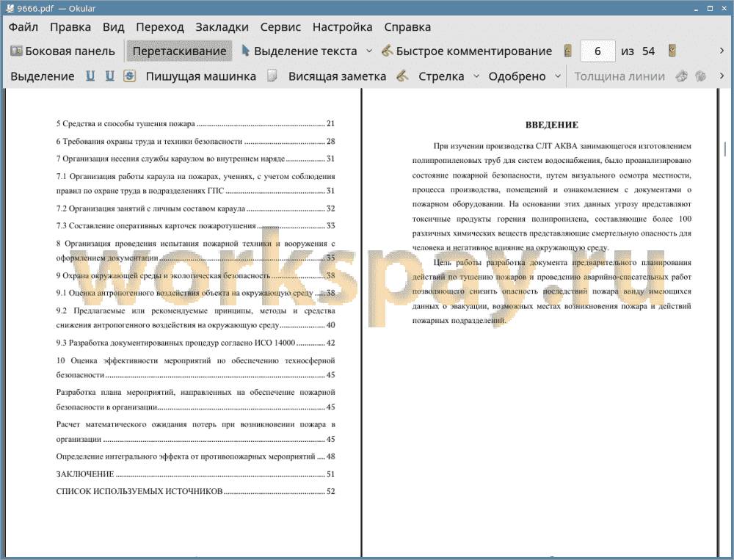Select the Выделение highlighter tool
Viewport: 734px width, 560px height.
tap(43, 76)
